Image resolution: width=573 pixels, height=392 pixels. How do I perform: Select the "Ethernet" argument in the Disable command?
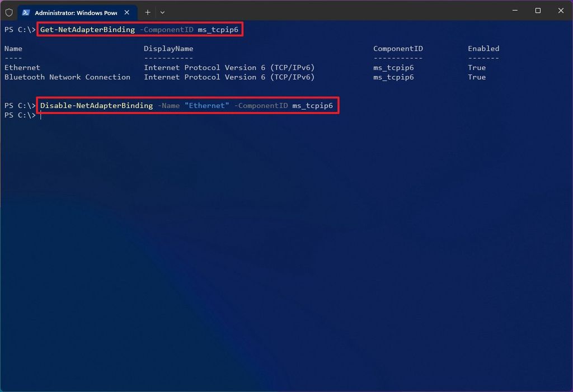pos(208,105)
